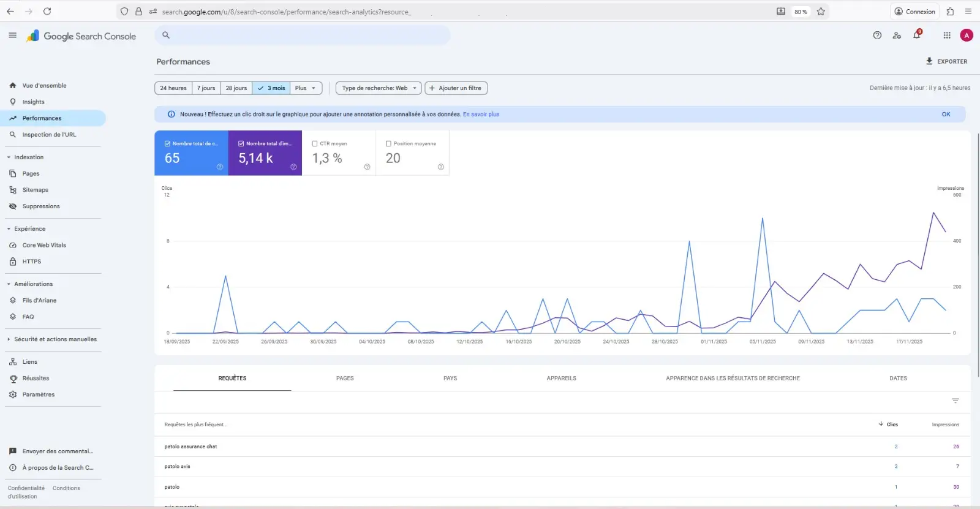Click the search input field at top
The width and height of the screenshot is (980, 509).
click(x=306, y=36)
